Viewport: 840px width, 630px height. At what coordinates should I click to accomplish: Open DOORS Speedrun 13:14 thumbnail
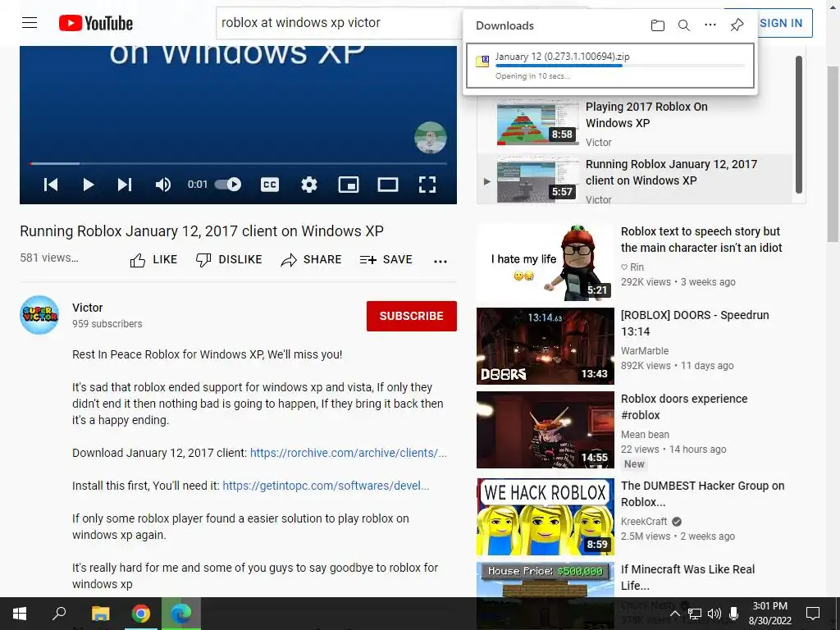click(x=546, y=346)
